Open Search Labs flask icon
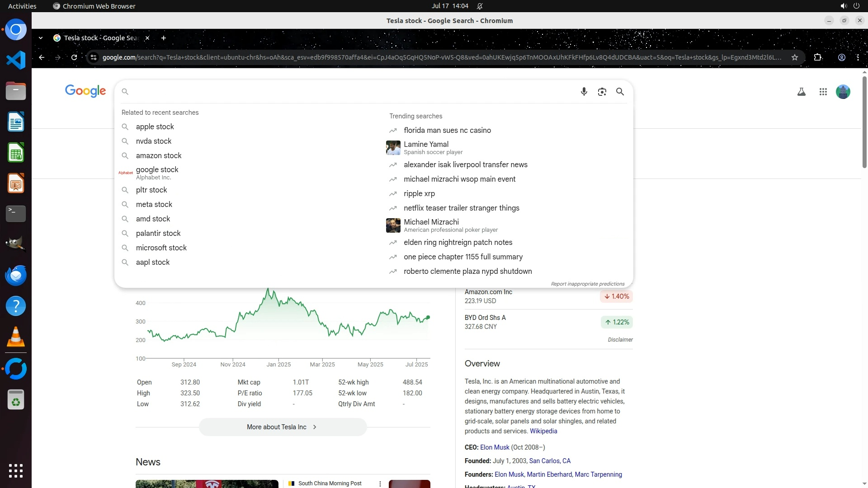This screenshot has width=868, height=488. 801,92
